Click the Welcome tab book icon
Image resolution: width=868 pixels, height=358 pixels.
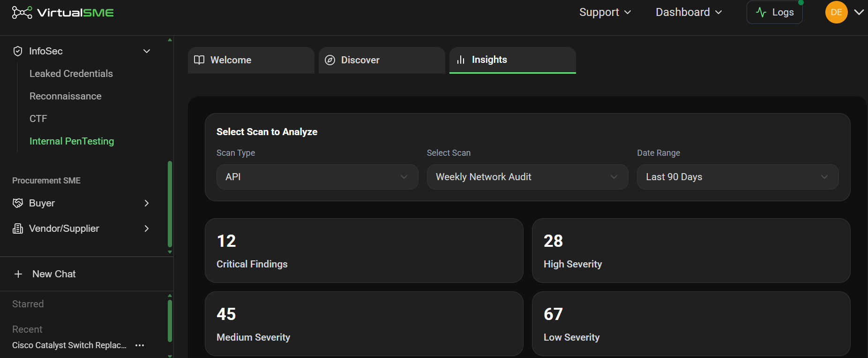pyautogui.click(x=199, y=60)
